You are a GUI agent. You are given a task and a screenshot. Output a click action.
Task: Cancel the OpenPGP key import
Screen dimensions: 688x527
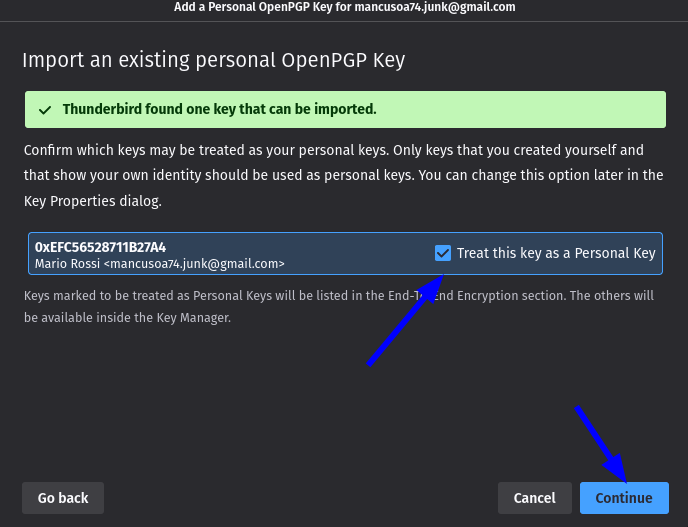(x=534, y=498)
